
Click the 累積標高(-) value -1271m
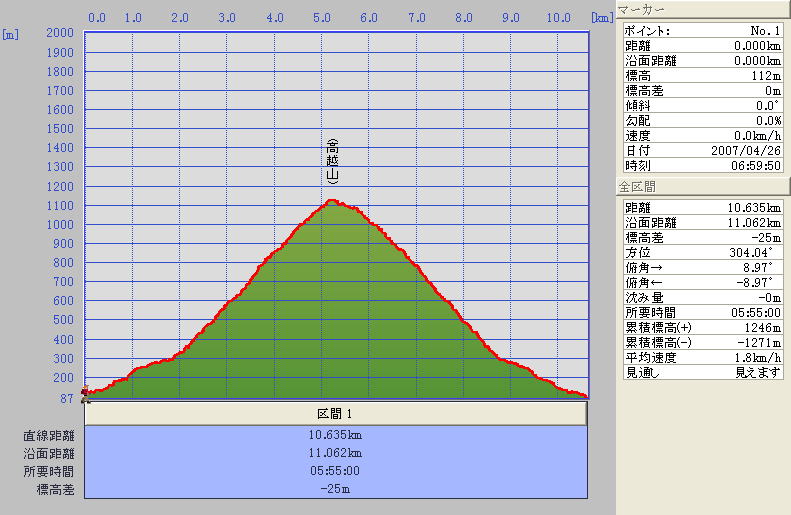tap(759, 342)
